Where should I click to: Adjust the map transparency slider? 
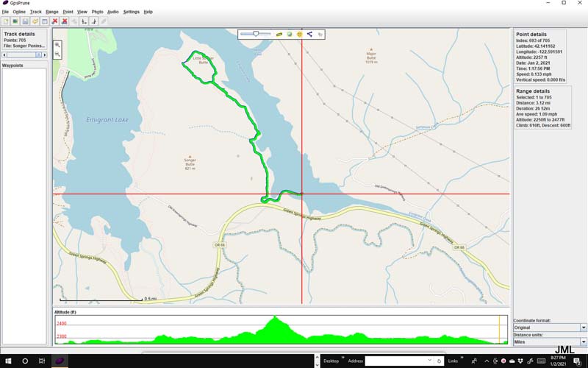click(x=256, y=34)
